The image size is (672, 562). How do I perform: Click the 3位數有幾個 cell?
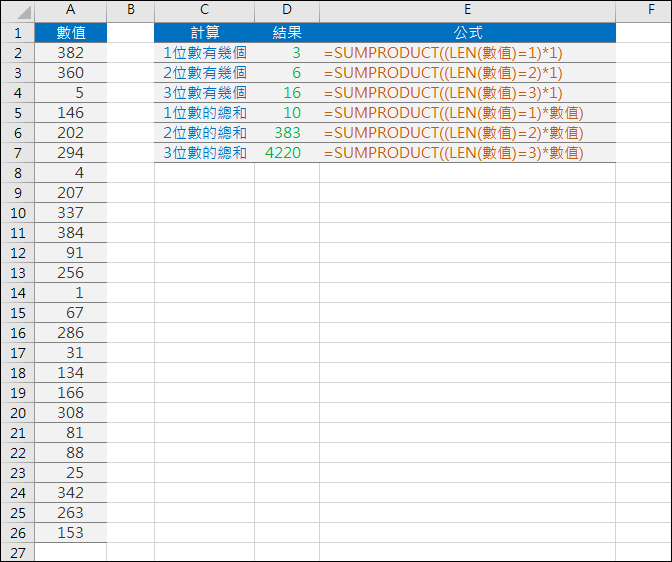pyautogui.click(x=204, y=93)
